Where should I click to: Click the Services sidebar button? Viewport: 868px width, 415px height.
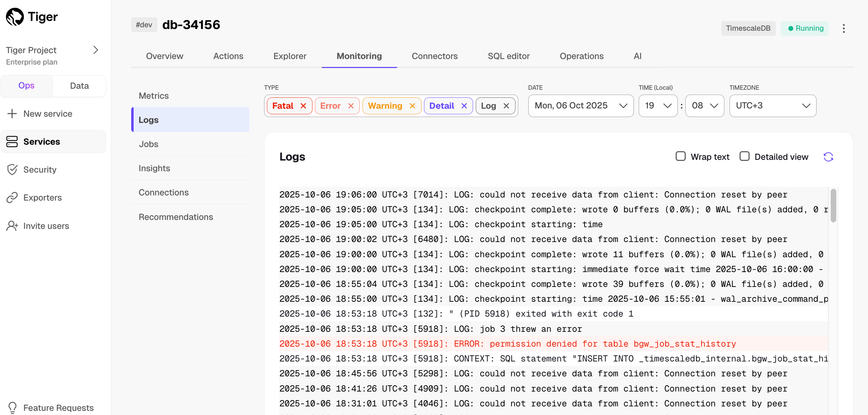pyautogui.click(x=54, y=142)
